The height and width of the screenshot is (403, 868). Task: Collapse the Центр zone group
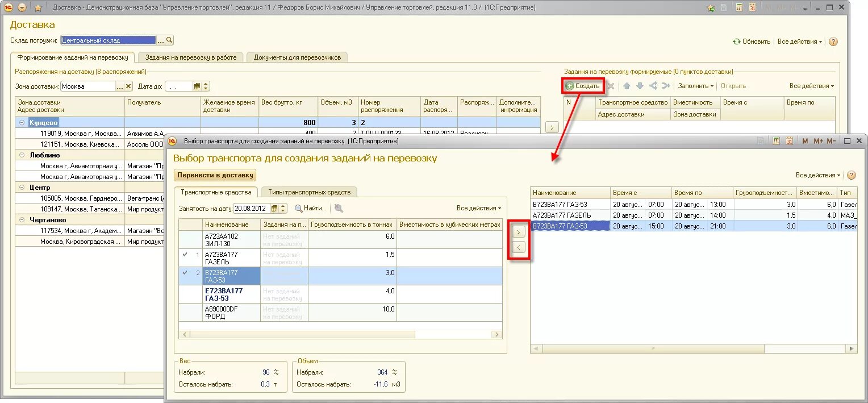coord(22,187)
